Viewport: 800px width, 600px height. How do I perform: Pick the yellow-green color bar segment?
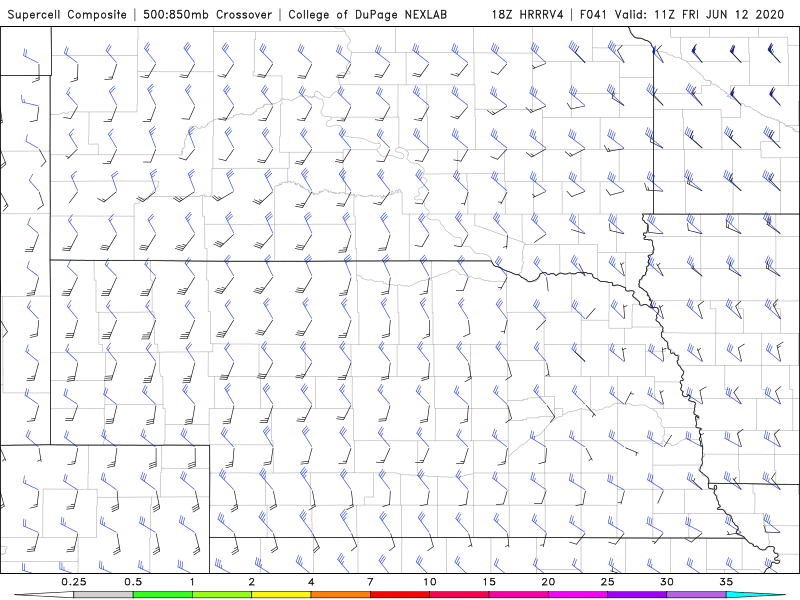coord(222,595)
